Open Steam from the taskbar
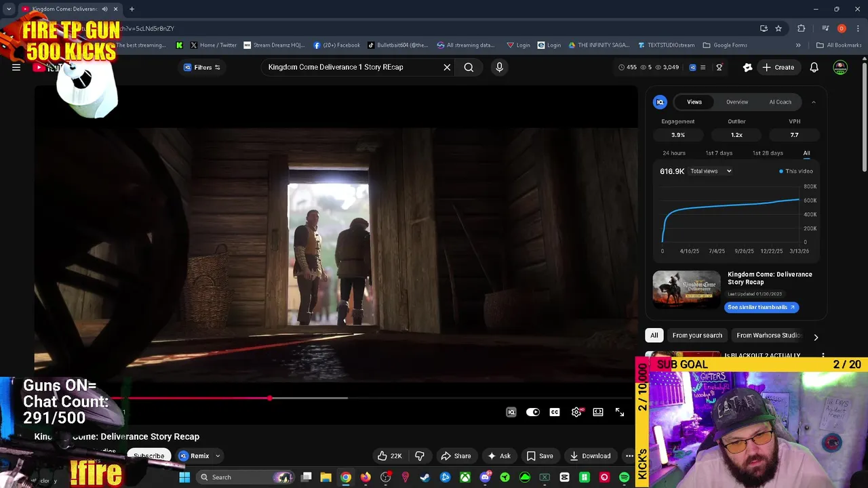868x488 pixels. point(425,477)
